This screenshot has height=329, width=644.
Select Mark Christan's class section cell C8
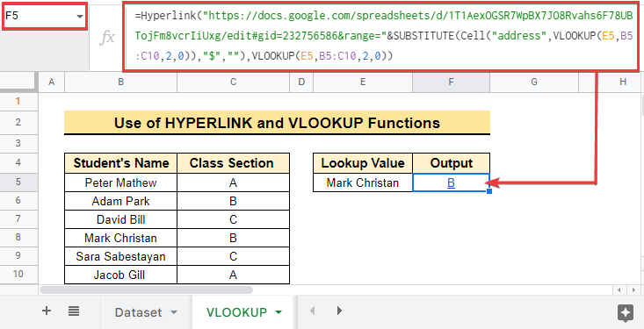(234, 238)
